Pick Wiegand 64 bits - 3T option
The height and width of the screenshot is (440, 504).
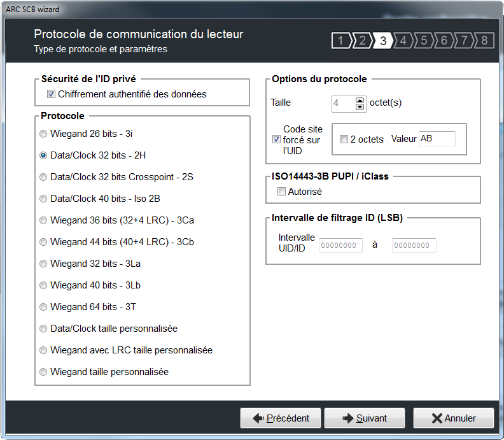43,307
